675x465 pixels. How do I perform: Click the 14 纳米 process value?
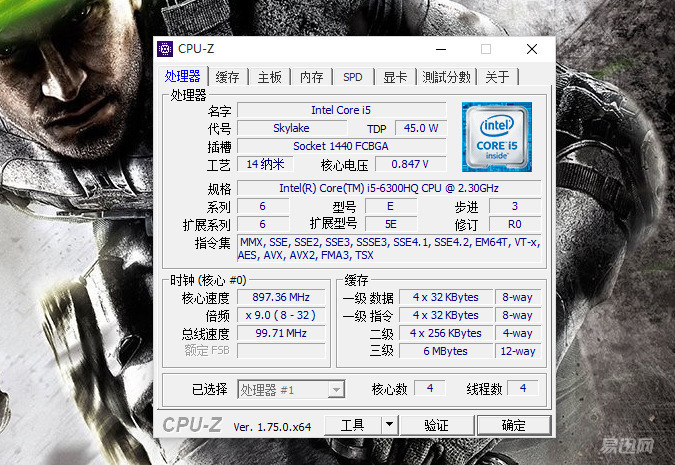[265, 164]
